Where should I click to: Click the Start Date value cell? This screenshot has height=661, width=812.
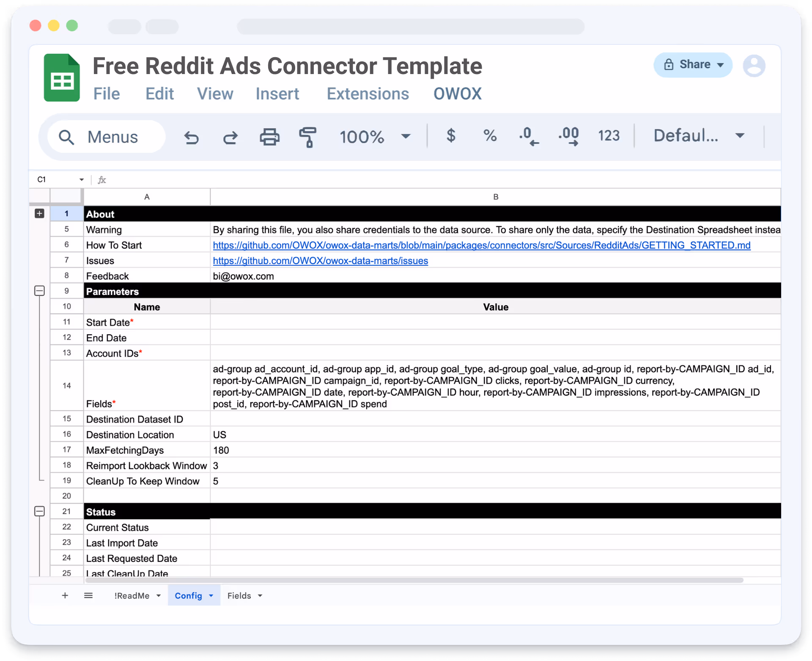point(496,322)
